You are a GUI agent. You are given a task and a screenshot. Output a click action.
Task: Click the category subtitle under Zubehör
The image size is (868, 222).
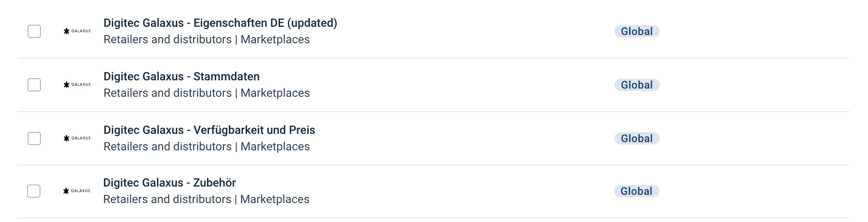[x=206, y=199]
